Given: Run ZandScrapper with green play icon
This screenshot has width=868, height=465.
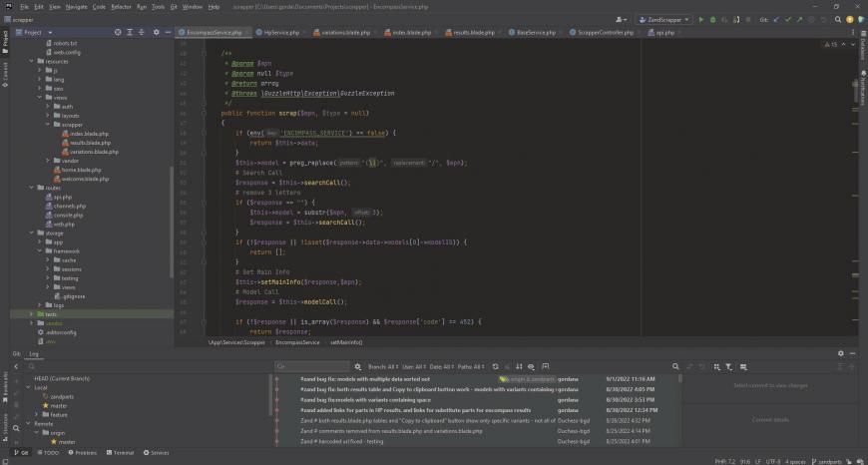Looking at the screenshot, I should pyautogui.click(x=701, y=19).
